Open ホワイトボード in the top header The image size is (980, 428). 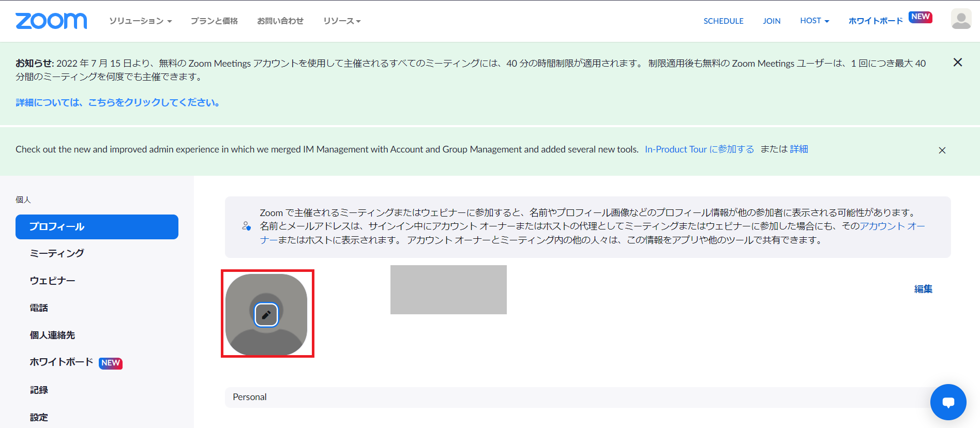point(875,21)
